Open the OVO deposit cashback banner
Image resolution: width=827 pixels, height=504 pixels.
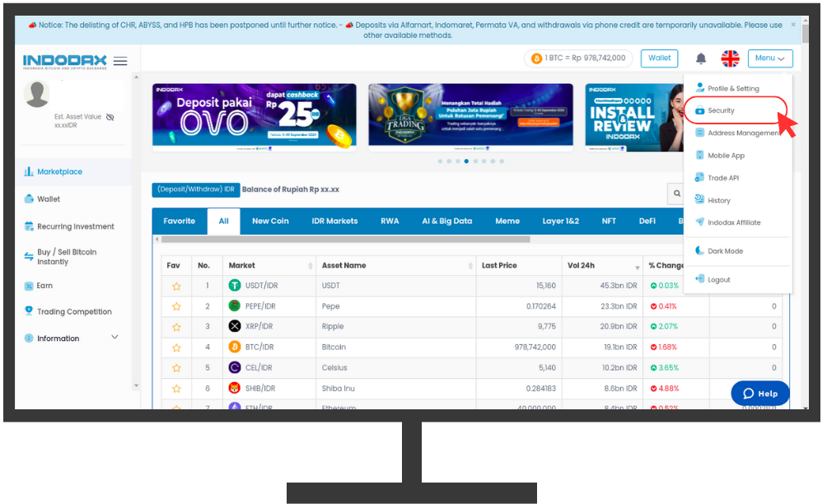point(255,118)
